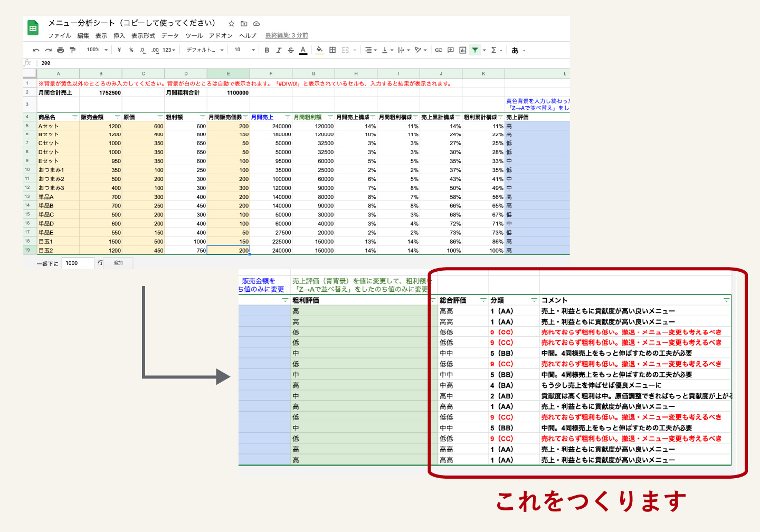Open the functions sigma dropdown
Viewport: 760px width, 532px height.
click(x=497, y=50)
